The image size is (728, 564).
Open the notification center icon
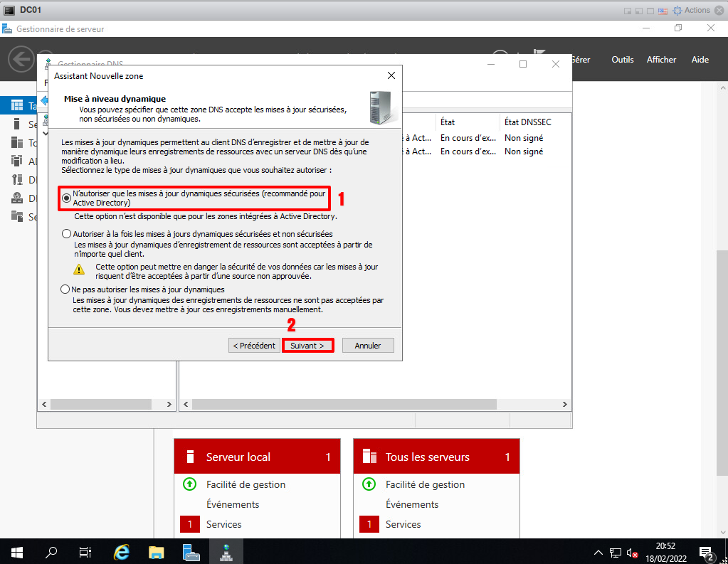tap(707, 553)
